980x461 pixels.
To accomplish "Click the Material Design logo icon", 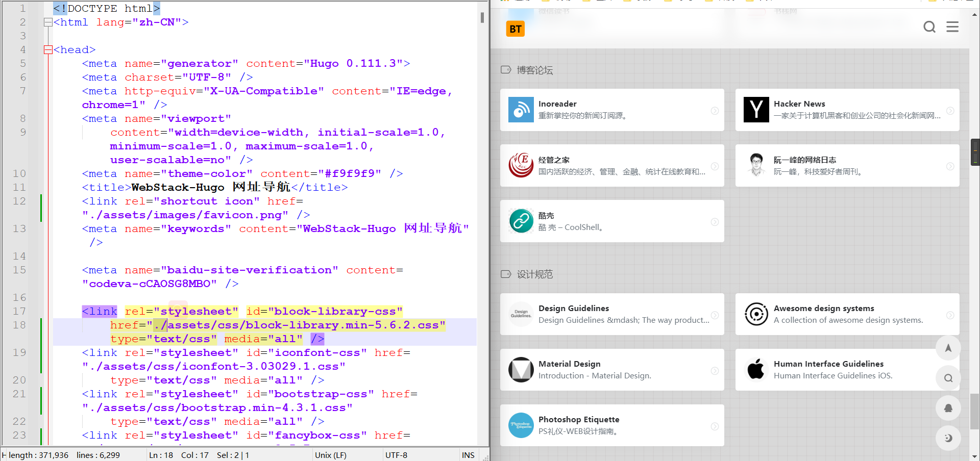I will point(521,369).
